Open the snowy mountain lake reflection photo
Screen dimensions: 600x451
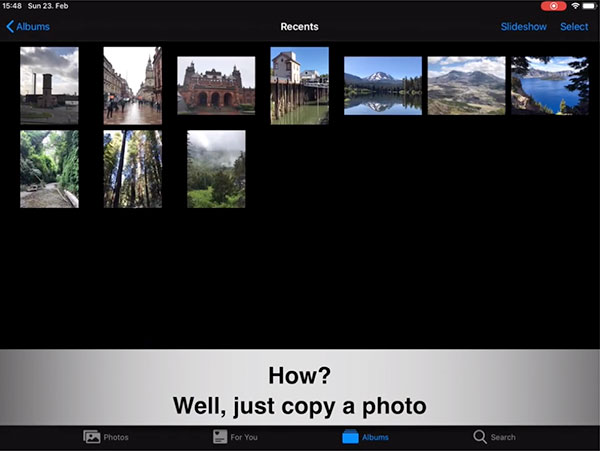tap(382, 85)
